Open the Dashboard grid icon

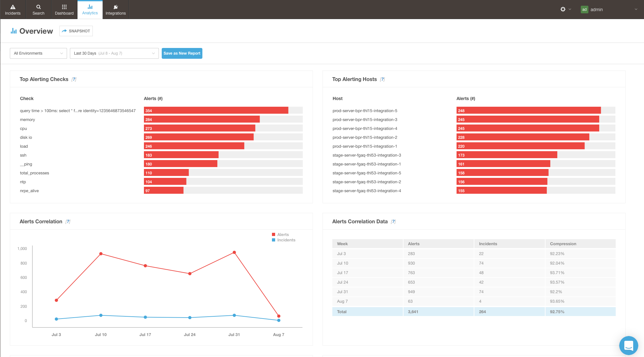click(x=64, y=7)
